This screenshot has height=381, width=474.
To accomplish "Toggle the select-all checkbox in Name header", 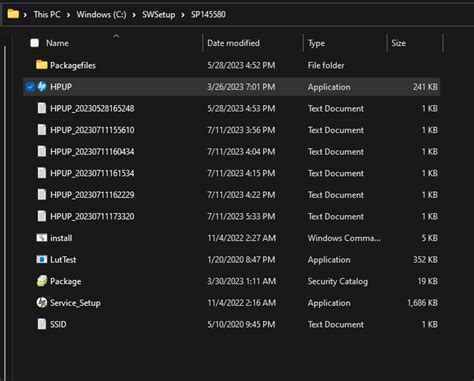I will tap(35, 43).
